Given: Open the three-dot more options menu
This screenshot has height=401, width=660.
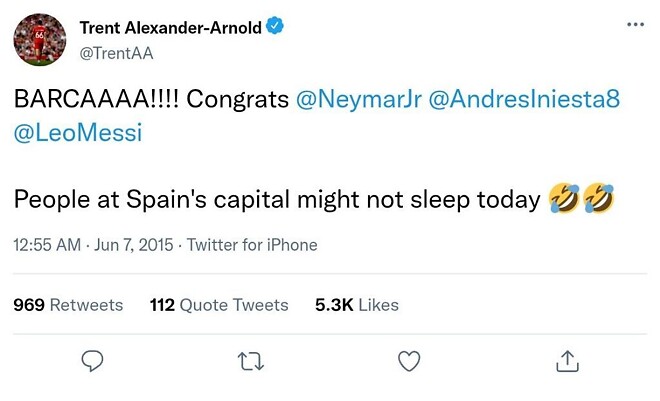Looking at the screenshot, I should click(635, 25).
